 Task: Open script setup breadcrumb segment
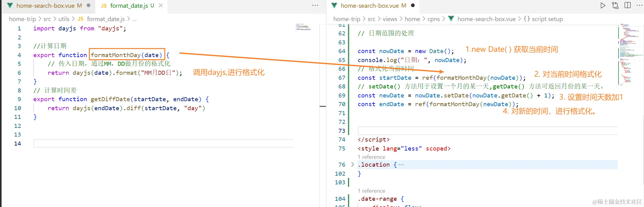547,19
